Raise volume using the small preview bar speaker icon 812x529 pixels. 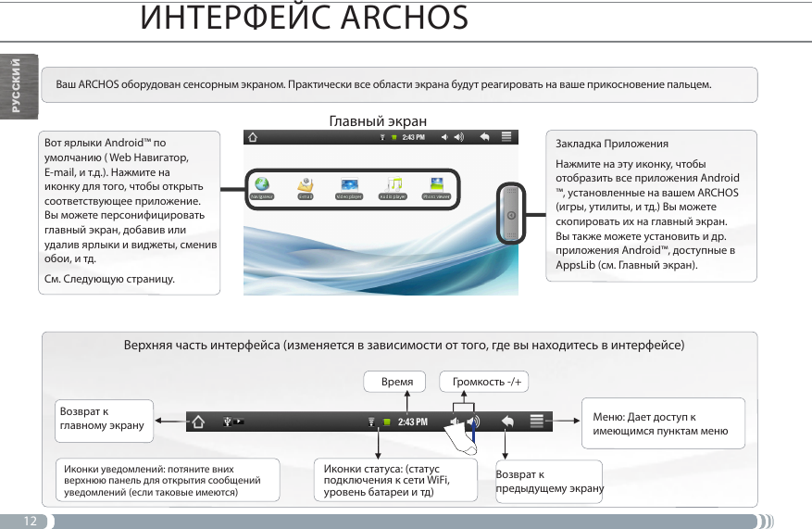point(459,137)
